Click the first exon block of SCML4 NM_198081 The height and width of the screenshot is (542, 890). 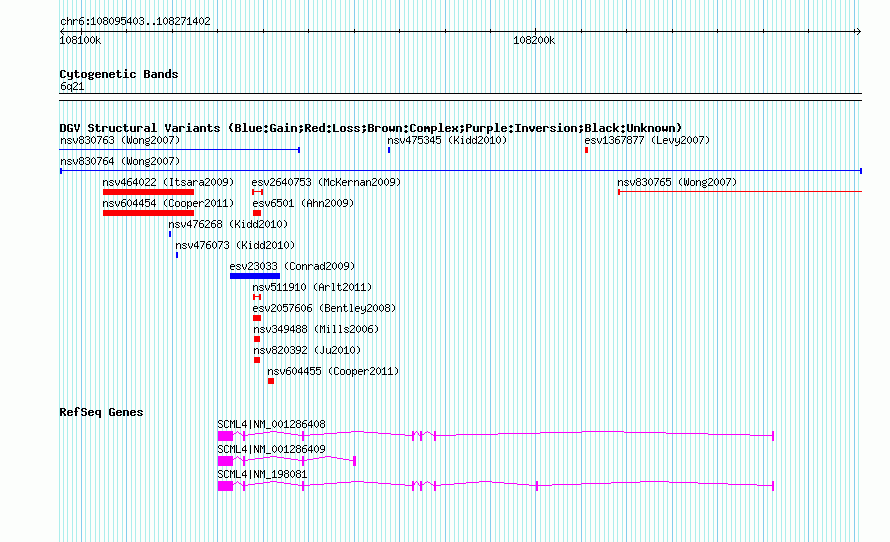point(225,486)
